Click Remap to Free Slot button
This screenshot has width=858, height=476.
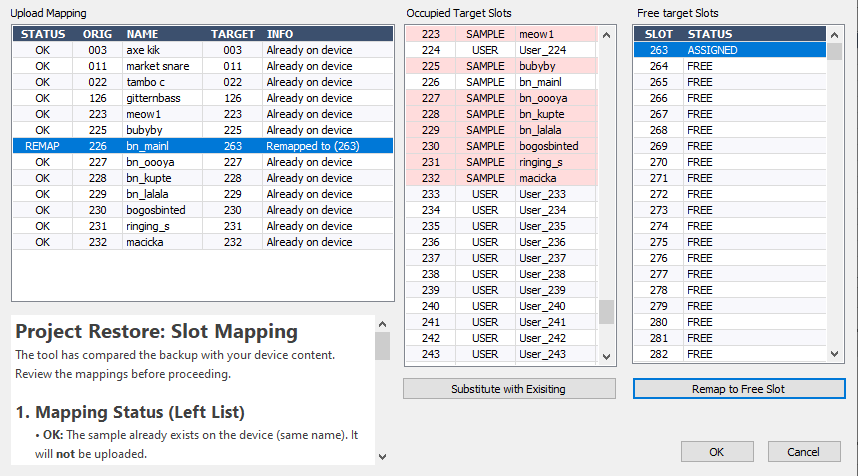(730, 389)
